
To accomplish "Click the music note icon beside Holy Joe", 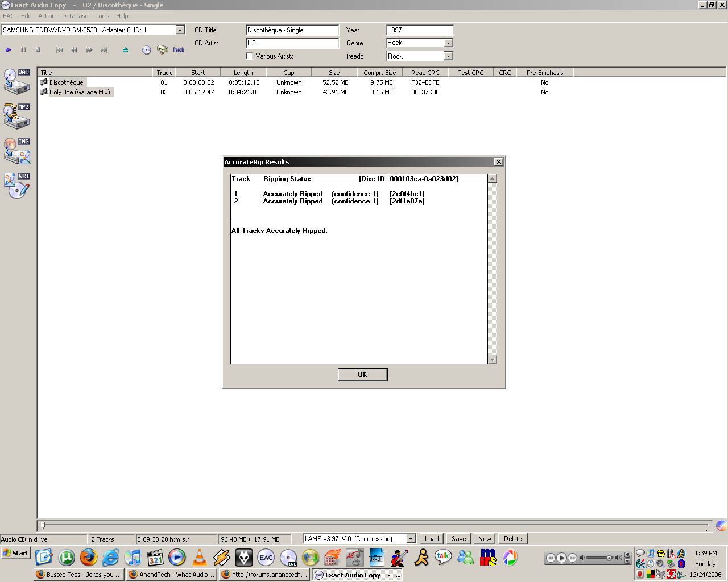I will pos(44,92).
